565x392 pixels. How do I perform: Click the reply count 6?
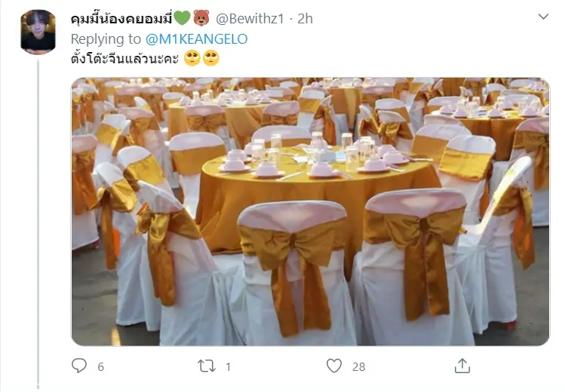(x=100, y=367)
